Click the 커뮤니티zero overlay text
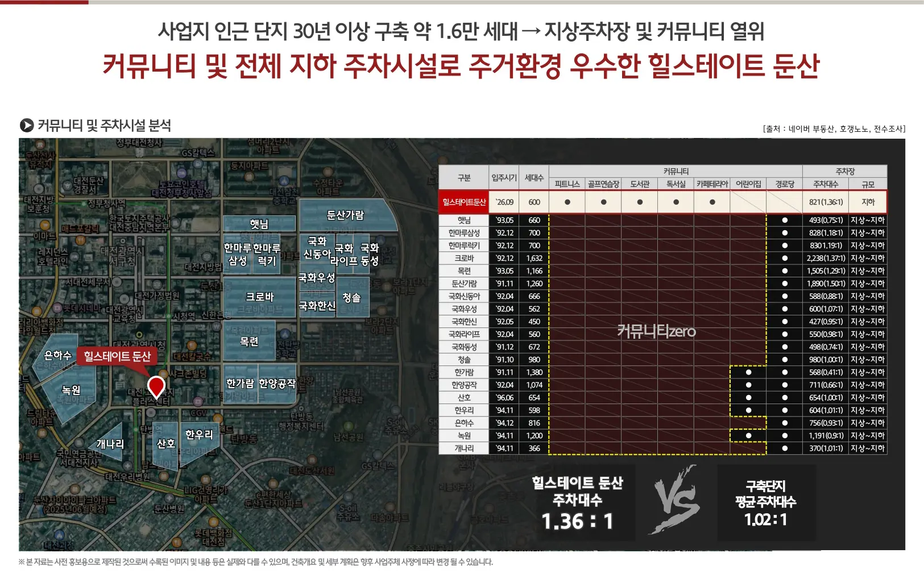 (656, 331)
